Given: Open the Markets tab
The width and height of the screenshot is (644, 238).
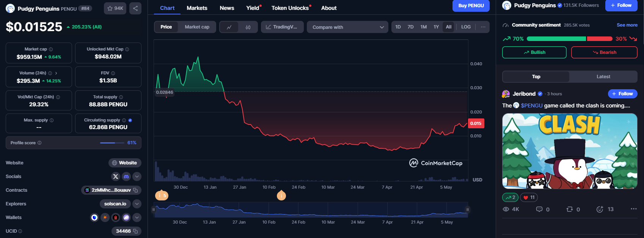Looking at the screenshot, I should pyautogui.click(x=197, y=8).
